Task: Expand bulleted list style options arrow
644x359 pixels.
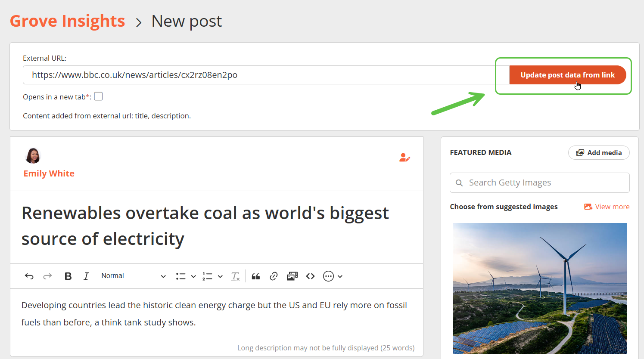Action: pos(193,276)
